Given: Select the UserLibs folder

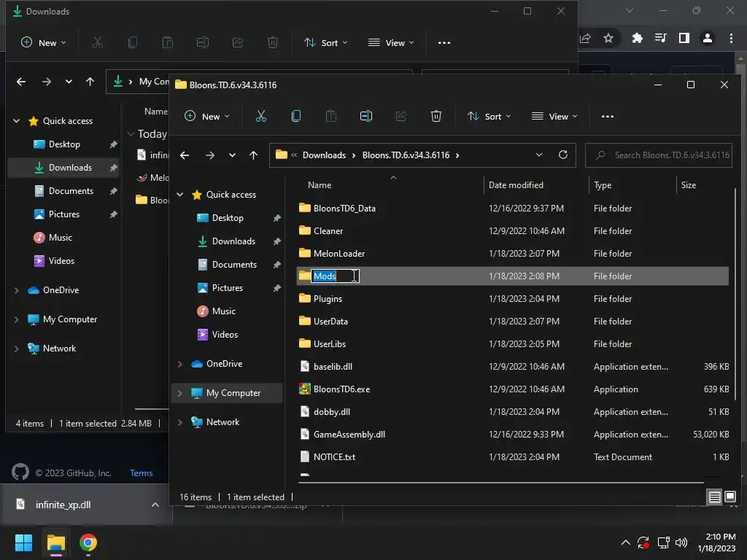Looking at the screenshot, I should [x=513, y=344].
